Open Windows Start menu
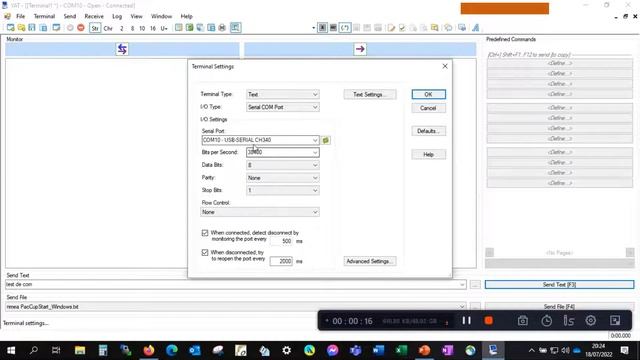640x360 pixels. click(x=11, y=350)
